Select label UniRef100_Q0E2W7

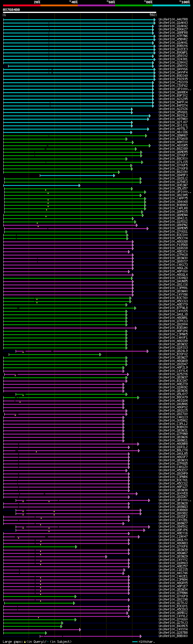(x=173, y=185)
